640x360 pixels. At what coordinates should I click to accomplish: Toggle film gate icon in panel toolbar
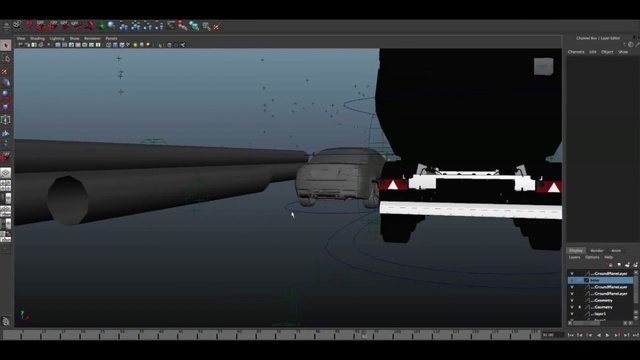pos(64,45)
